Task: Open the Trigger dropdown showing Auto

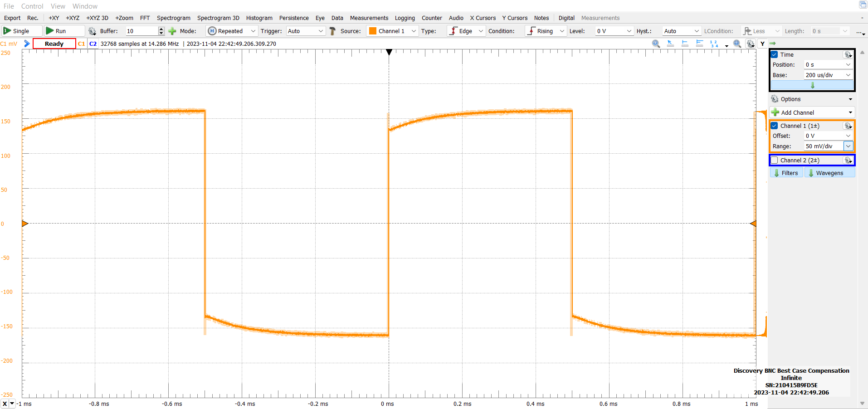Action: (x=306, y=31)
